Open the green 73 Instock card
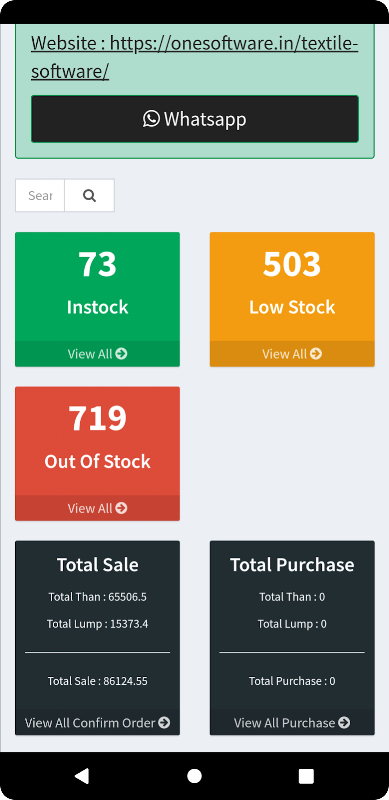Image resolution: width=389 pixels, height=800 pixels. tap(98, 299)
